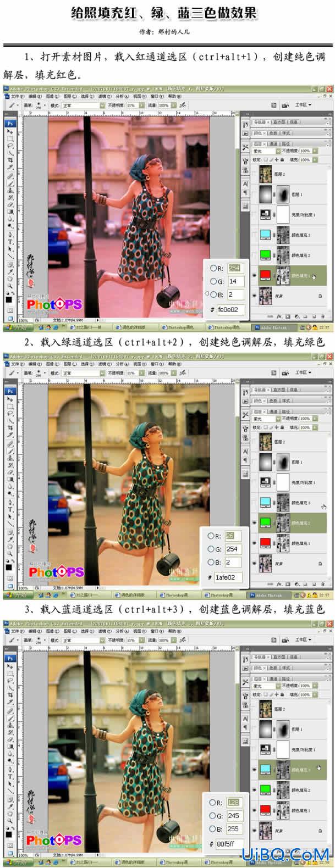Click create new layer icon in step 2 Layers panel
This screenshot has height=868, width=335.
click(314, 584)
